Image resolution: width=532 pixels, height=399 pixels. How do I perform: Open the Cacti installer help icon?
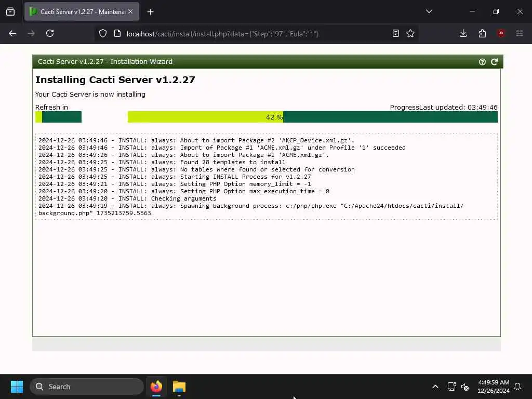[482, 62]
